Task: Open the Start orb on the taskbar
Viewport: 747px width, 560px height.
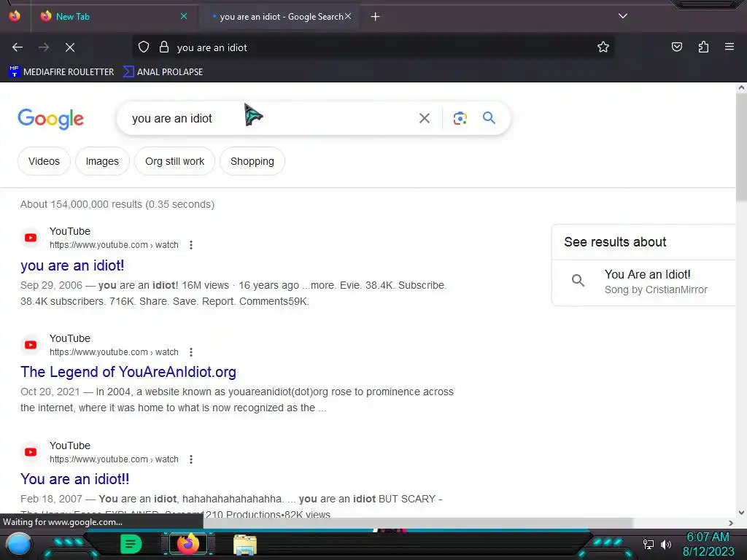Action: (18, 544)
